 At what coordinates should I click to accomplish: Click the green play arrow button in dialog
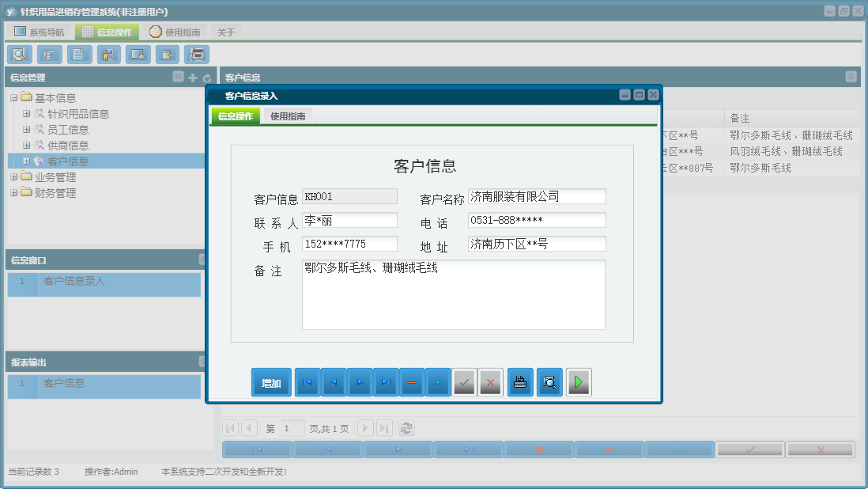point(579,382)
